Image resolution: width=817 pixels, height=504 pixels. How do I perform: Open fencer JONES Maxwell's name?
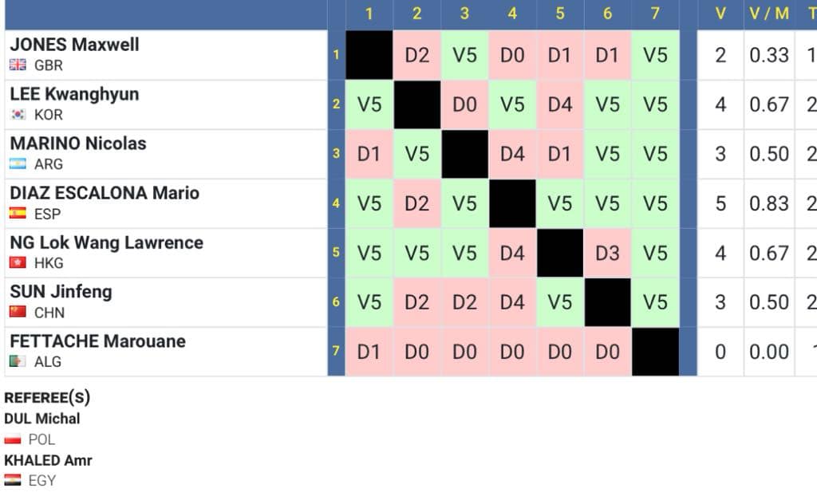tap(74, 45)
